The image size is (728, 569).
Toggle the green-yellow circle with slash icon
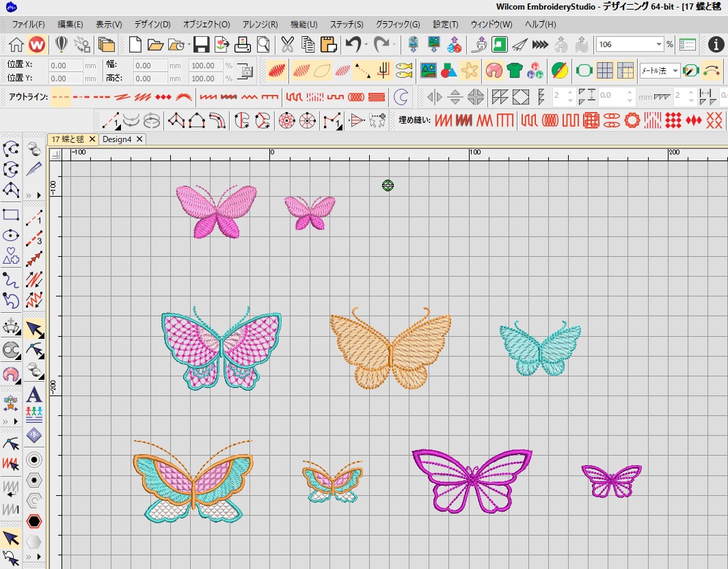tap(560, 70)
